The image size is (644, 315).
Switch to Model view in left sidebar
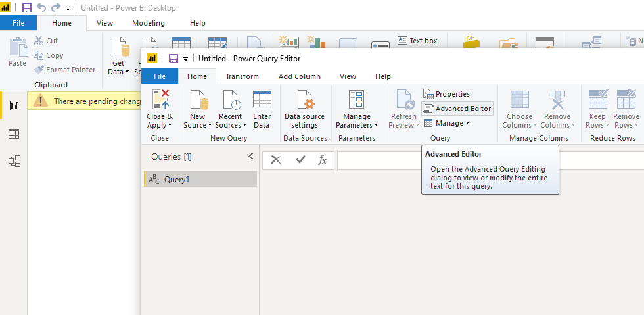14,161
